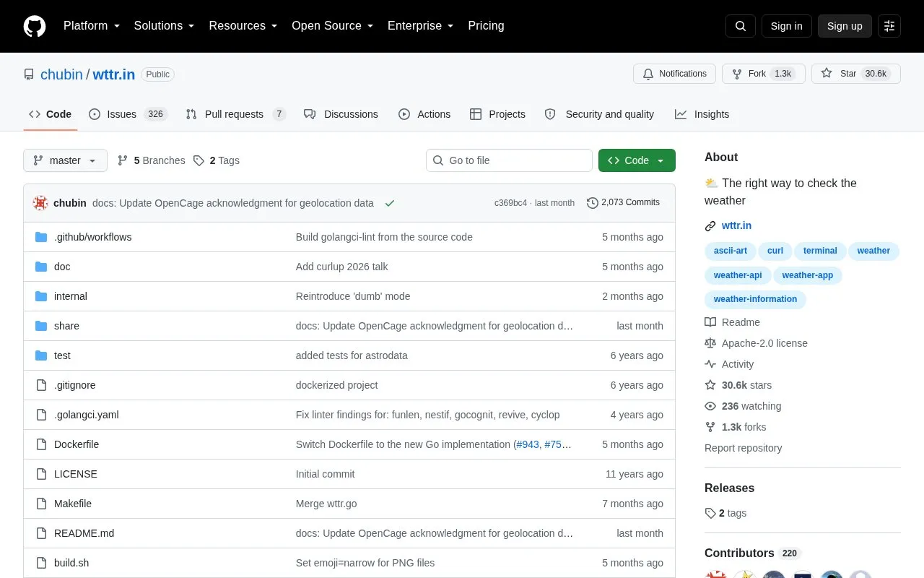Click the GitHub logo icon
924x578 pixels.
click(35, 26)
